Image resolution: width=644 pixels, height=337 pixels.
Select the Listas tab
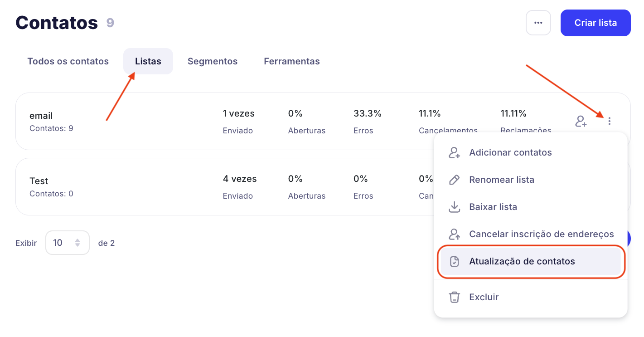(x=148, y=61)
